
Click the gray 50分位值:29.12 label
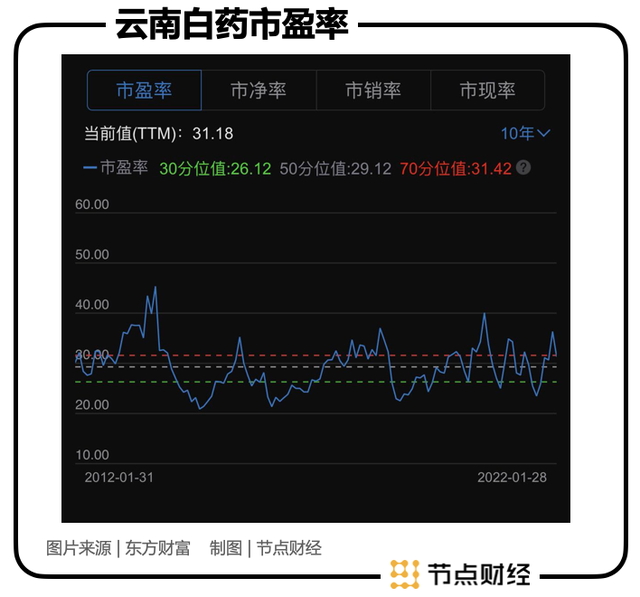click(x=336, y=169)
